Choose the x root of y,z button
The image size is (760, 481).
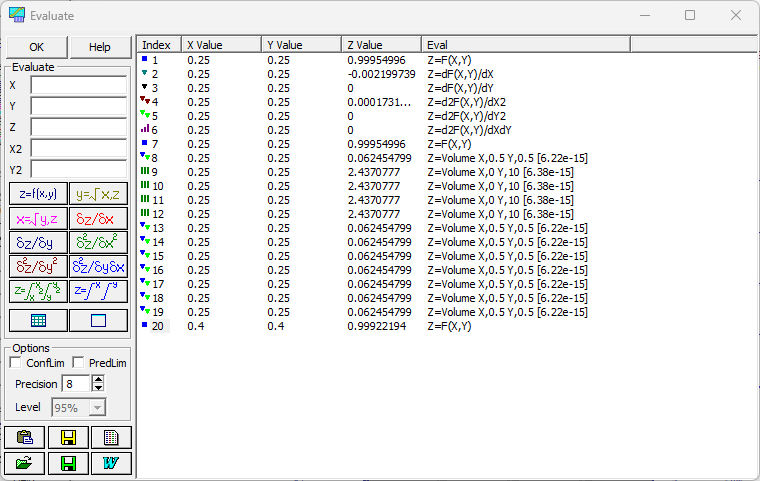[38, 219]
